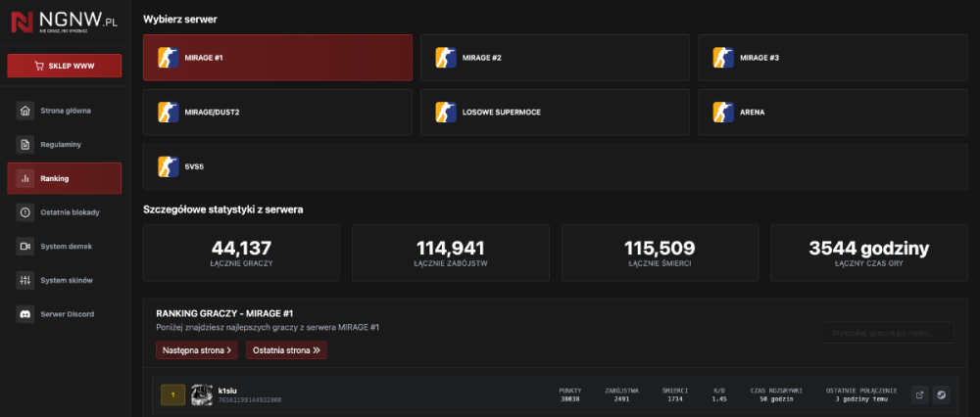Click k1siu's ZABÓJSTWA value 2491
The width and height of the screenshot is (980, 417).
click(x=621, y=399)
